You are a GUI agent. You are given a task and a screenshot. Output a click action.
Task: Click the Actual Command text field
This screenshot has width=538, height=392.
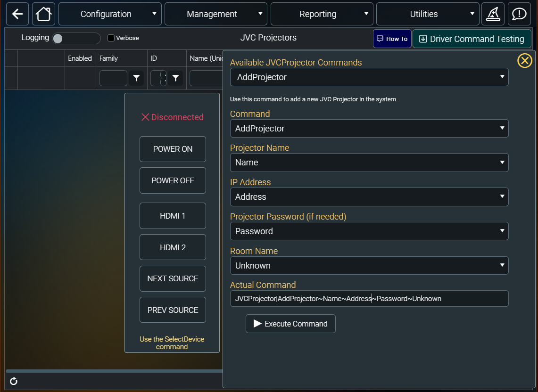click(x=369, y=299)
